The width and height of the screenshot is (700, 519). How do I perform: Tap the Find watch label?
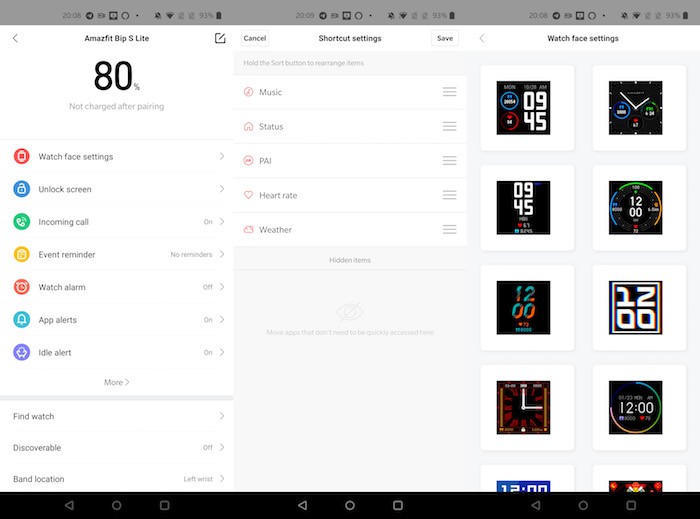pyautogui.click(x=33, y=416)
